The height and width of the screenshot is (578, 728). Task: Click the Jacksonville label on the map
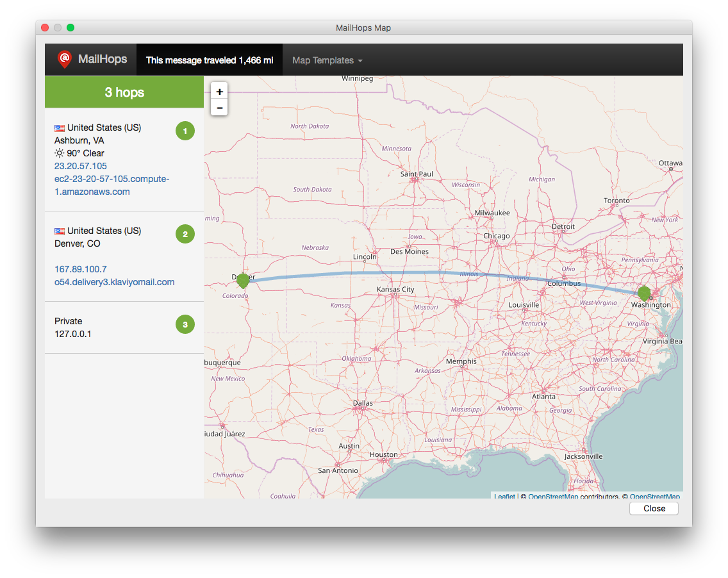point(583,456)
